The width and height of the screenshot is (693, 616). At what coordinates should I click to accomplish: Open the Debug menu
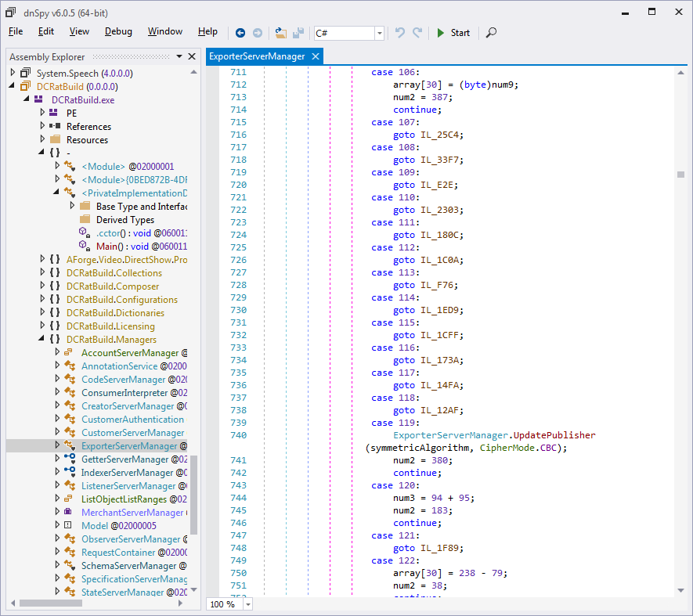tap(118, 31)
